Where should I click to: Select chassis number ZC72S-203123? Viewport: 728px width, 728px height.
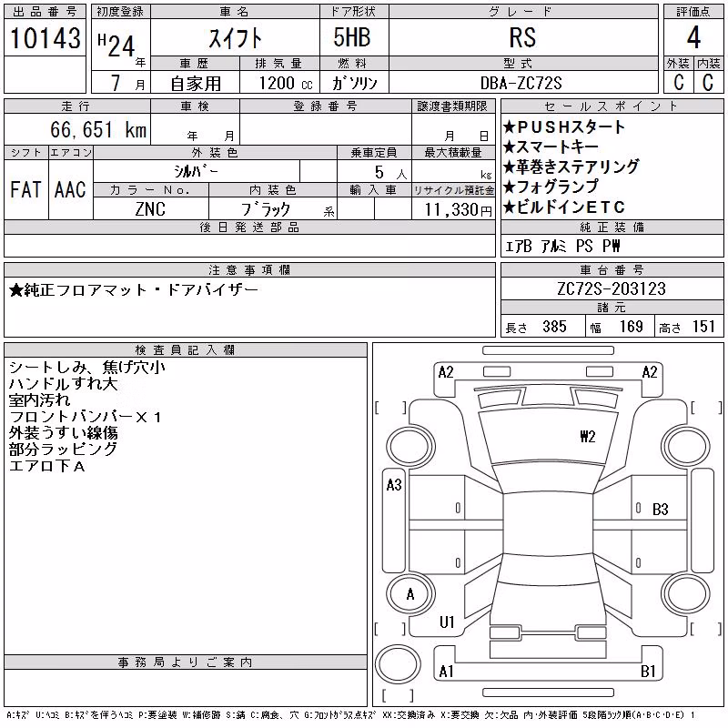click(612, 288)
